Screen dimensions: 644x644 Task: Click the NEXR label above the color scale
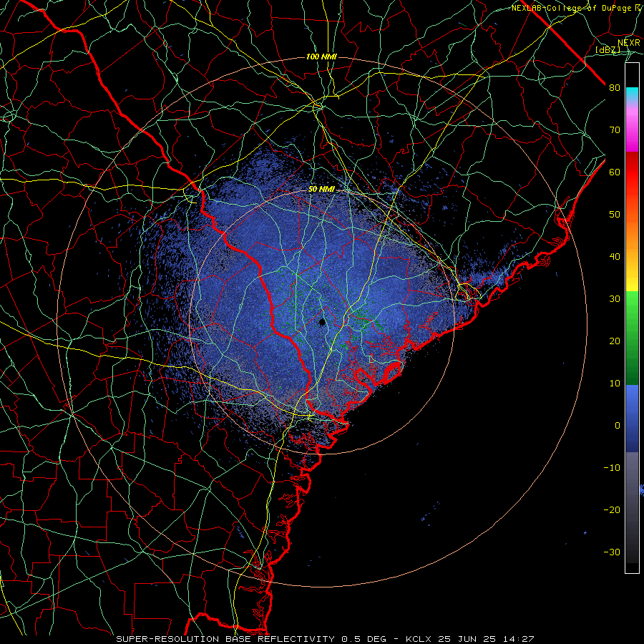629,43
